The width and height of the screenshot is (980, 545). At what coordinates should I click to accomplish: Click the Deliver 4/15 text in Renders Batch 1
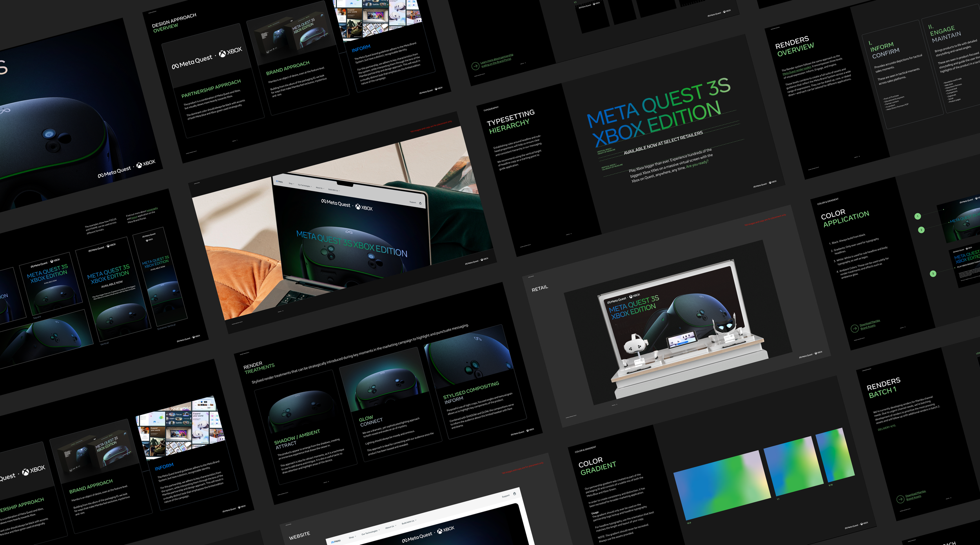pyautogui.click(x=886, y=427)
